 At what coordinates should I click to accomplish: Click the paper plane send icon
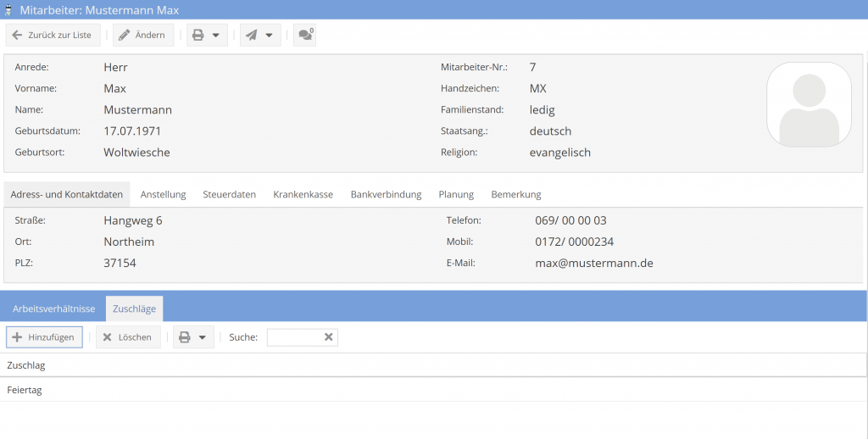[251, 36]
